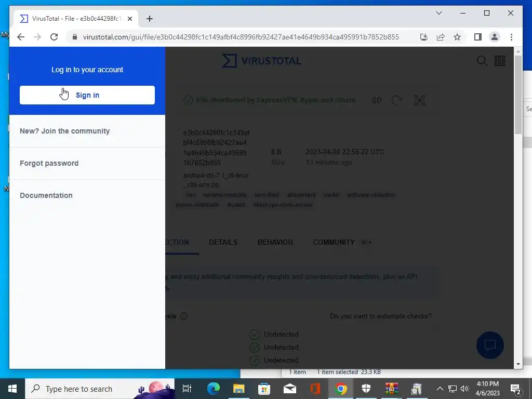This screenshot has width=532, height=399.
Task: Show hidden system tray icons
Action: click(x=440, y=389)
